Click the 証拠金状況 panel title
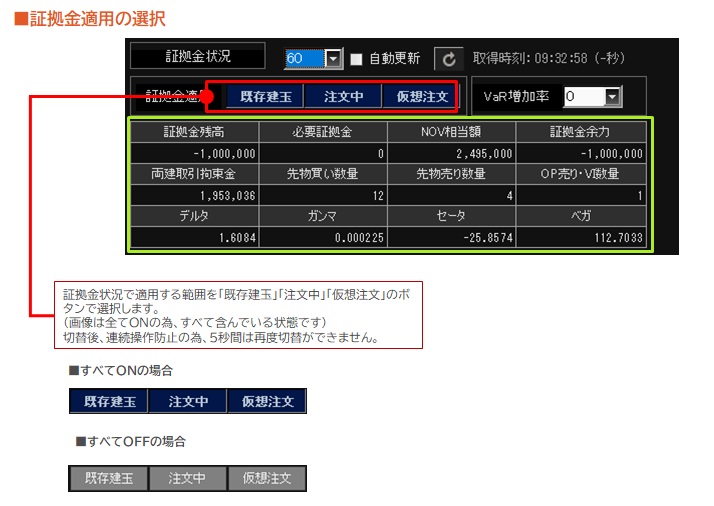 tap(198, 56)
